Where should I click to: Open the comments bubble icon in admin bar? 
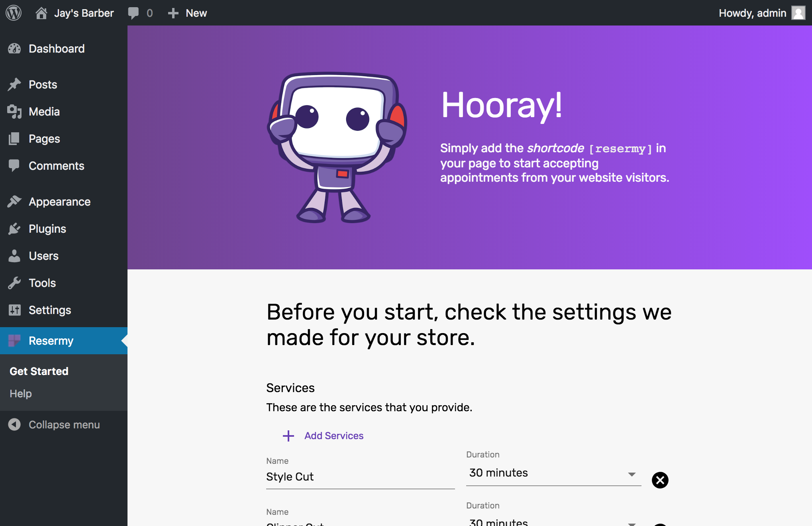pos(133,13)
